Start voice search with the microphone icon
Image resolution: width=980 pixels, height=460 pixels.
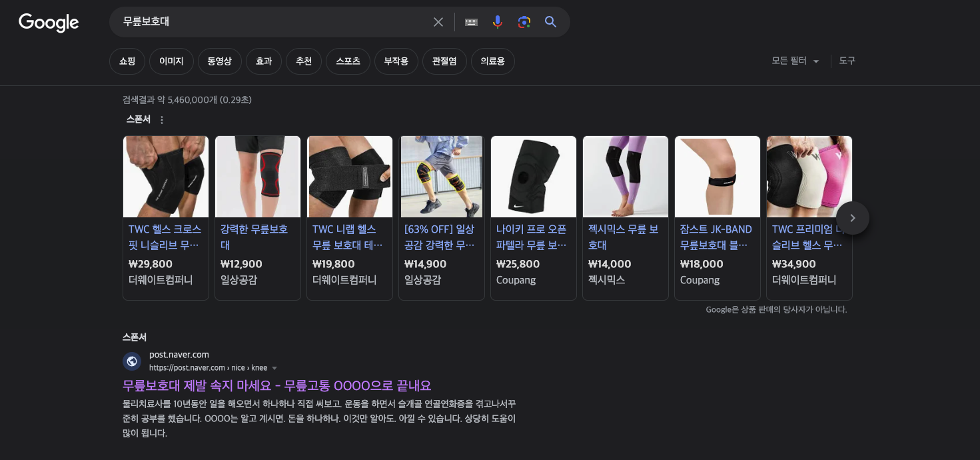tap(498, 22)
